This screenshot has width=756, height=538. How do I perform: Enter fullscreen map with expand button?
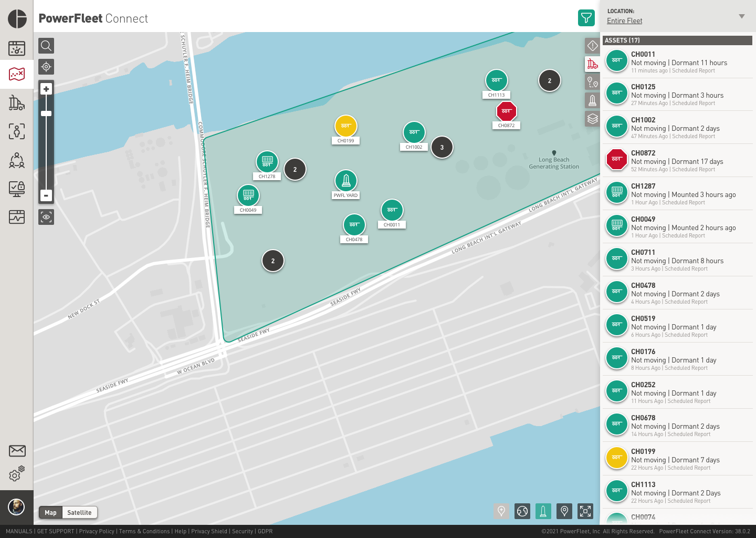[x=585, y=511]
